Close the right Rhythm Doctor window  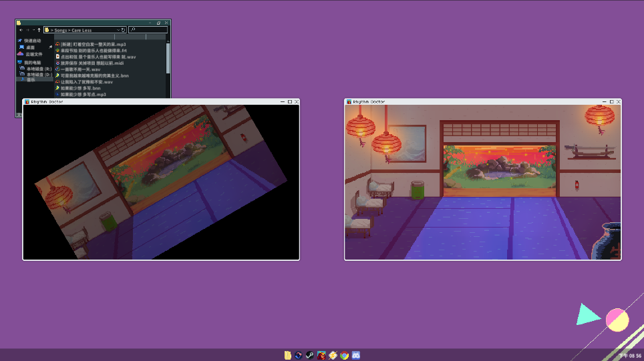coord(618,101)
